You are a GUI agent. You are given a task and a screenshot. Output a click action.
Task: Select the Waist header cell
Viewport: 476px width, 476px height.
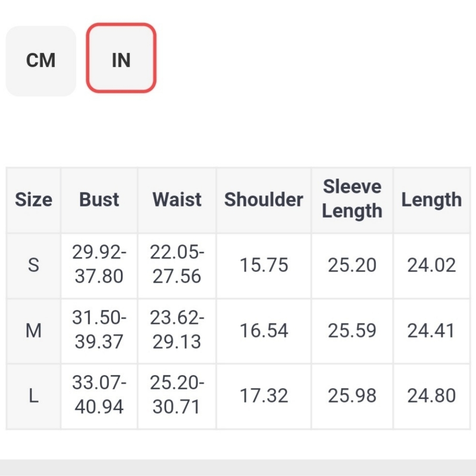(177, 200)
